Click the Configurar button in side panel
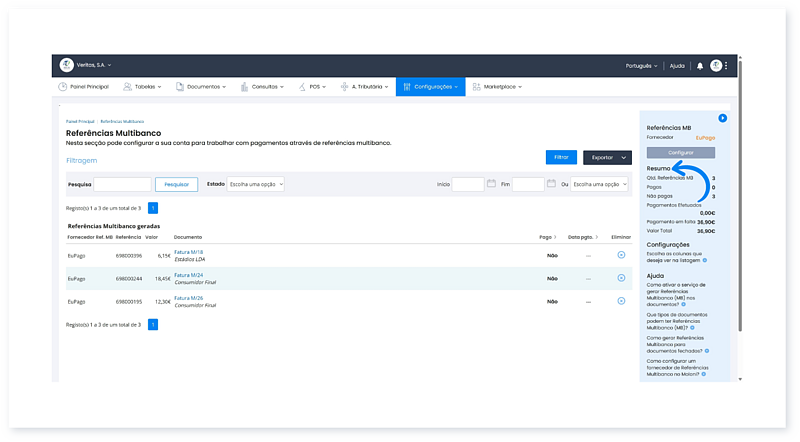This screenshot has width=800, height=442. (x=680, y=152)
